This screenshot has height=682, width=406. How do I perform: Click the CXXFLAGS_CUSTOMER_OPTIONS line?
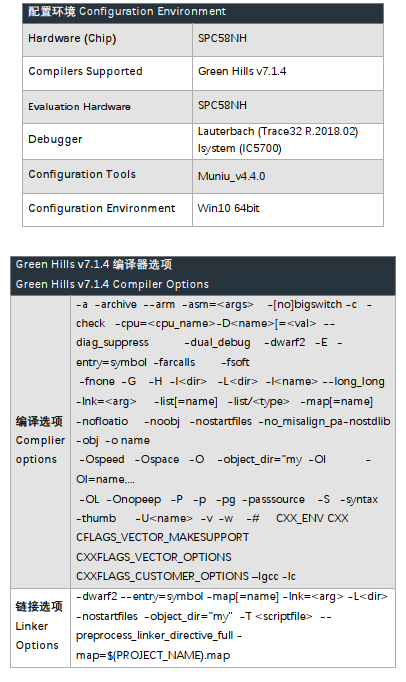(186, 576)
